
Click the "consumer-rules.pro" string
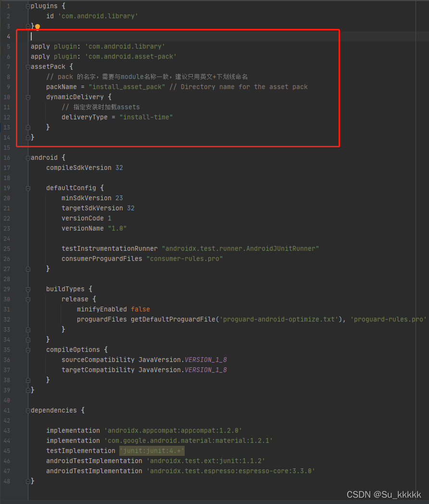pyautogui.click(x=185, y=259)
